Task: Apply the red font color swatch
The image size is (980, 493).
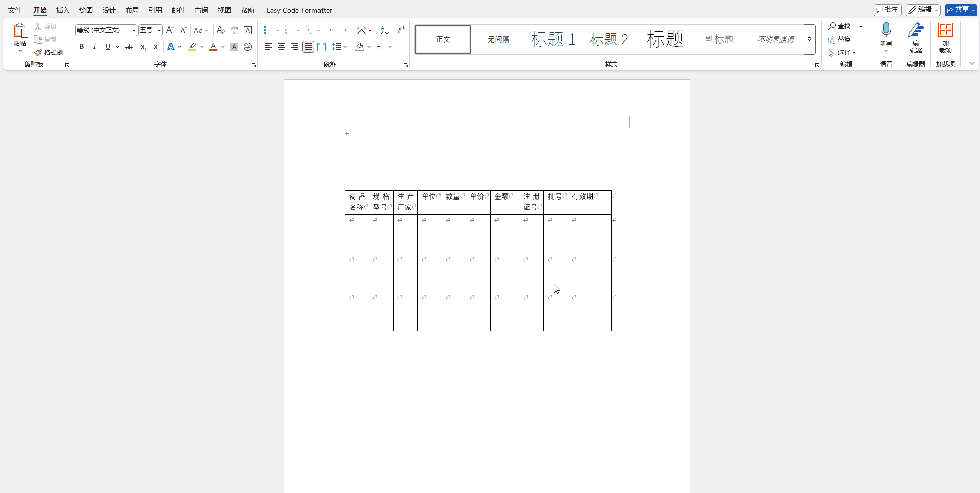Action: coord(213,47)
